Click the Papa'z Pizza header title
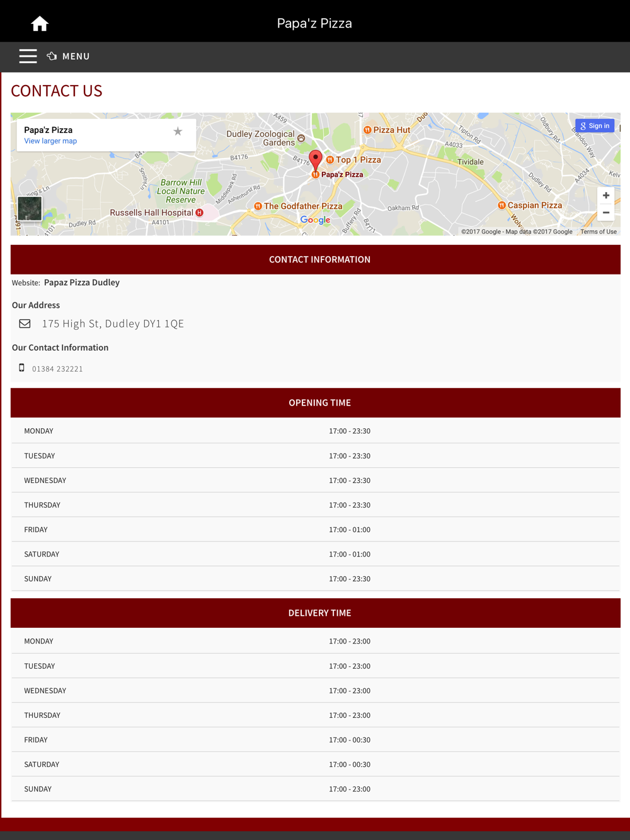Image resolution: width=630 pixels, height=840 pixels. coord(314,23)
